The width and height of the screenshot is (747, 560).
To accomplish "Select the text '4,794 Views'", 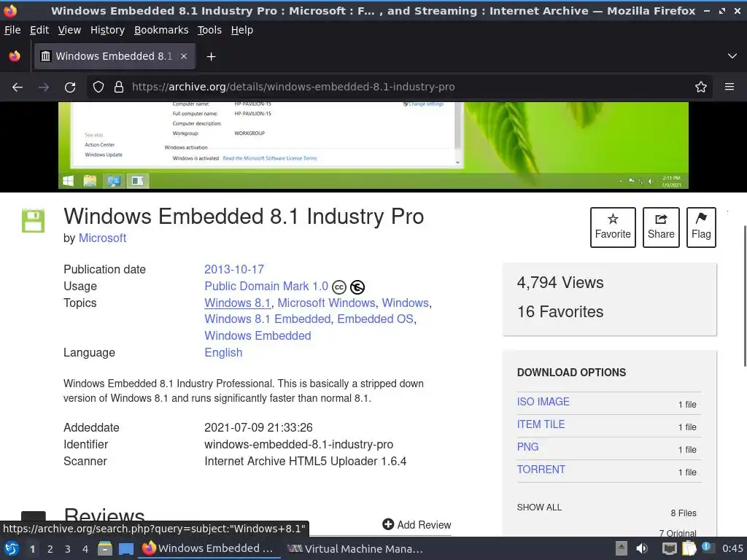I will (x=560, y=283).
